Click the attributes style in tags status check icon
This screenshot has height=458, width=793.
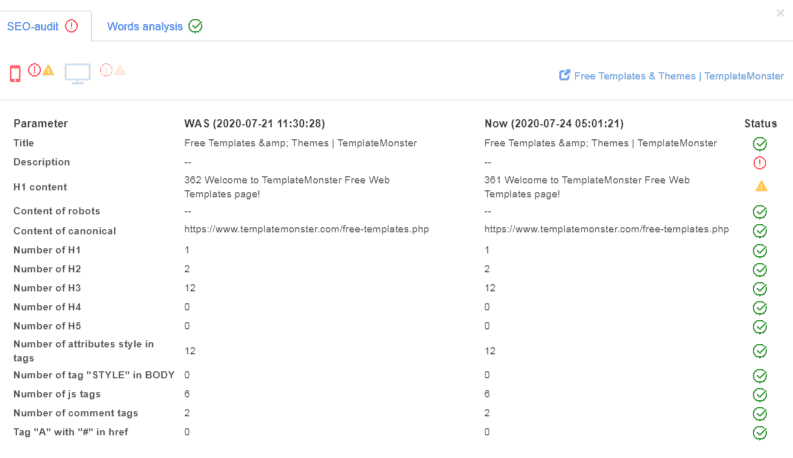point(760,351)
